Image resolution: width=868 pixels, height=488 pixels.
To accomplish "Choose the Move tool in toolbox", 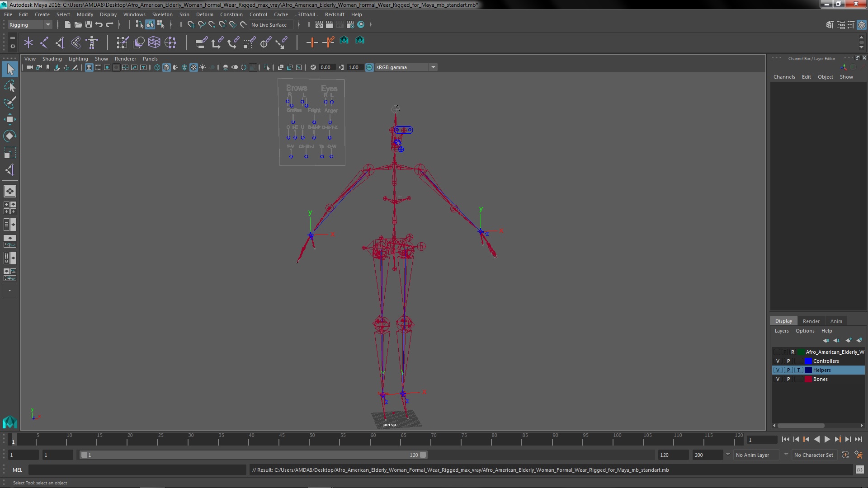I will tap(10, 119).
